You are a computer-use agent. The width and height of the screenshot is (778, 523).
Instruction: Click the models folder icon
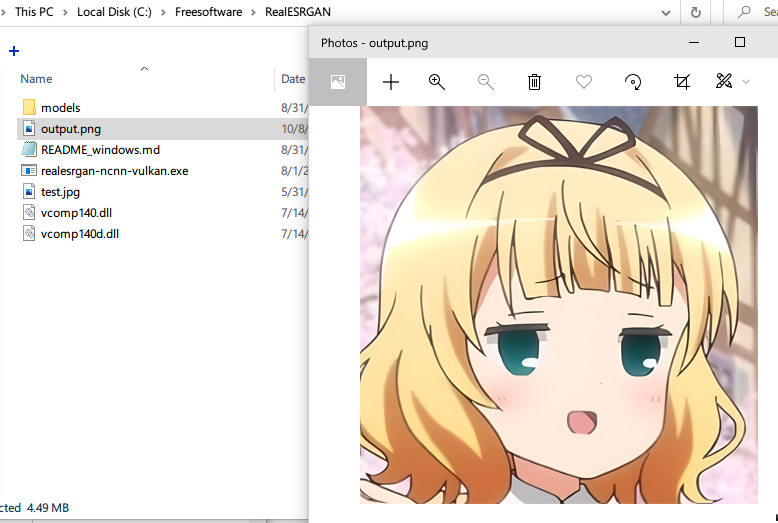tap(29, 107)
